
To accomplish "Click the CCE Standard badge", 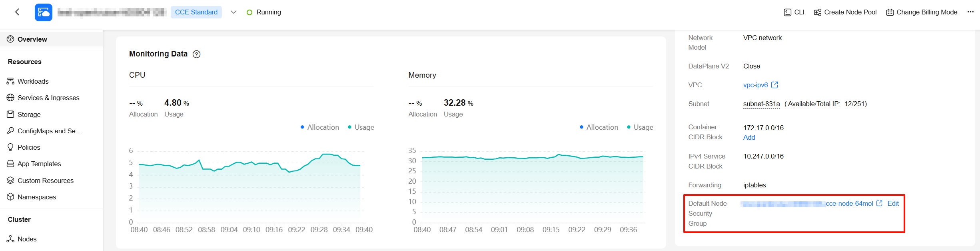I will [x=196, y=12].
